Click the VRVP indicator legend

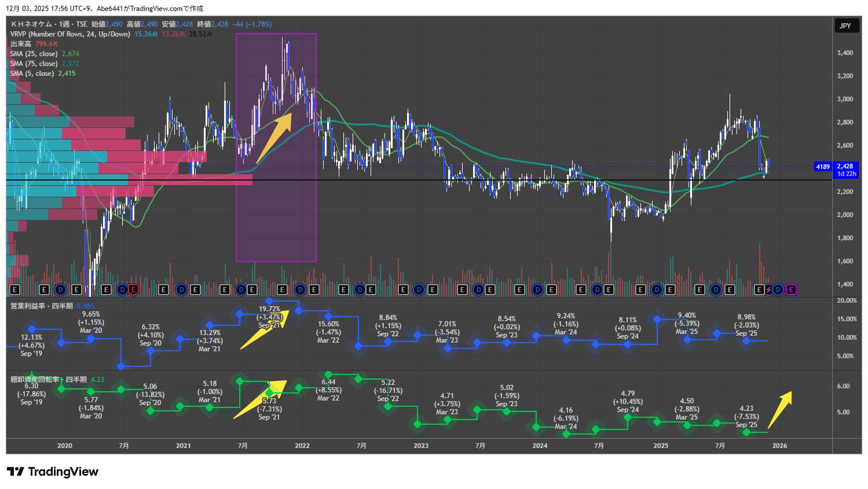click(69, 34)
